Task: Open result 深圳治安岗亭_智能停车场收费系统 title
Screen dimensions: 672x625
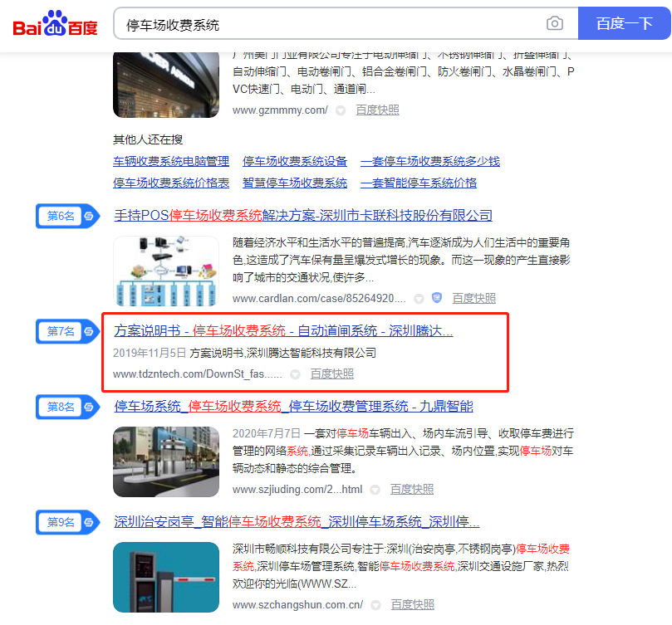Action: point(297,522)
